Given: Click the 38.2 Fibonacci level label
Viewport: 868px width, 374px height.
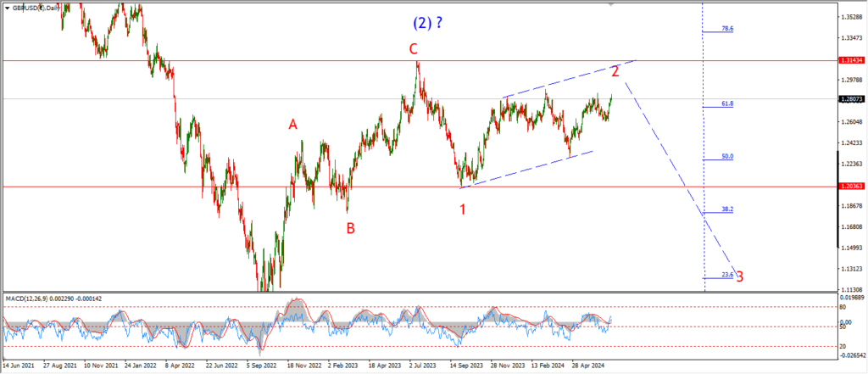Looking at the screenshot, I should tap(726, 209).
